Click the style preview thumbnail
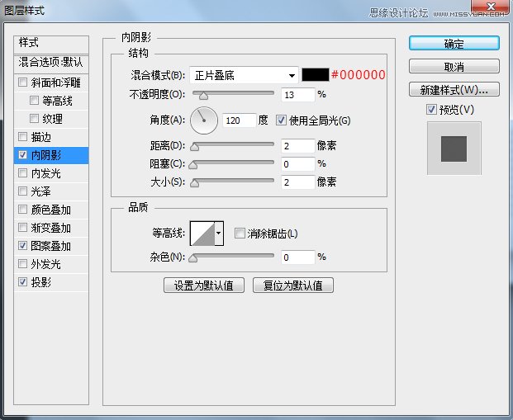Image resolution: width=513 pixels, height=420 pixels. tap(454, 149)
